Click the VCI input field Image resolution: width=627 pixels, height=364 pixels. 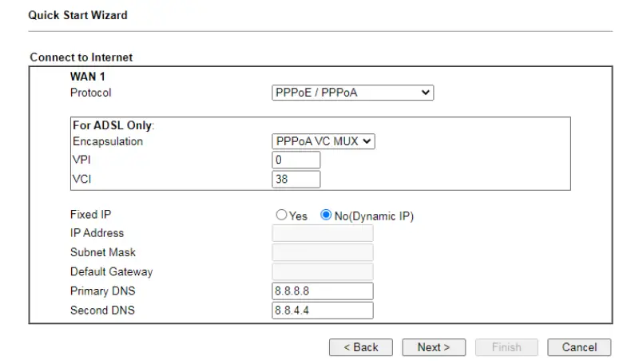click(296, 179)
